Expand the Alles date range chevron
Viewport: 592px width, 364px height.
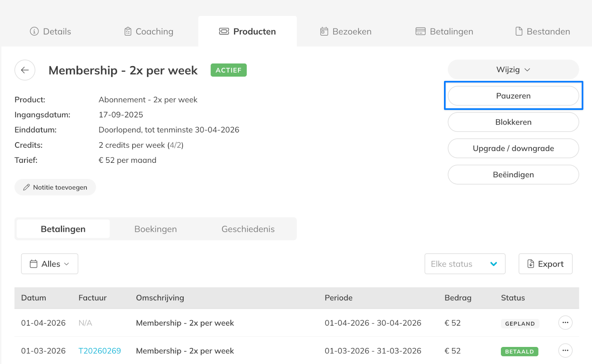point(67,264)
